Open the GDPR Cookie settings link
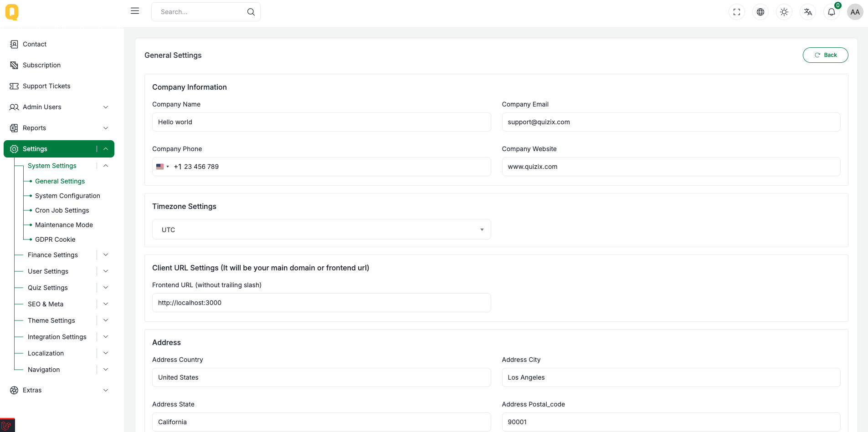The height and width of the screenshot is (432, 868). (55, 239)
